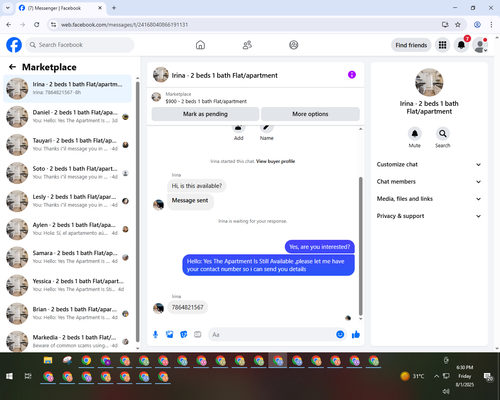Toggle the purple conversation information icon
The height and width of the screenshot is (400, 500).
(352, 75)
